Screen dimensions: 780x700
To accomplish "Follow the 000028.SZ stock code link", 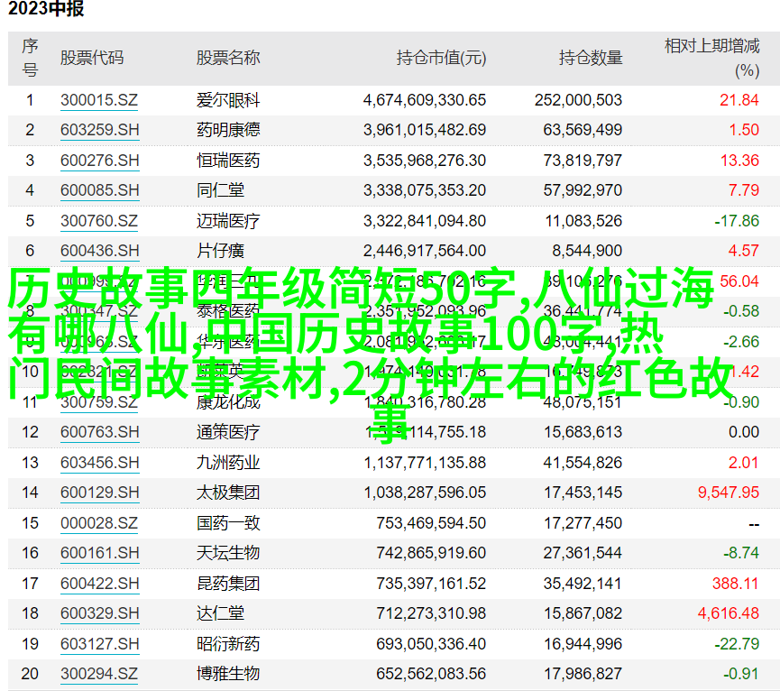I will (x=99, y=523).
